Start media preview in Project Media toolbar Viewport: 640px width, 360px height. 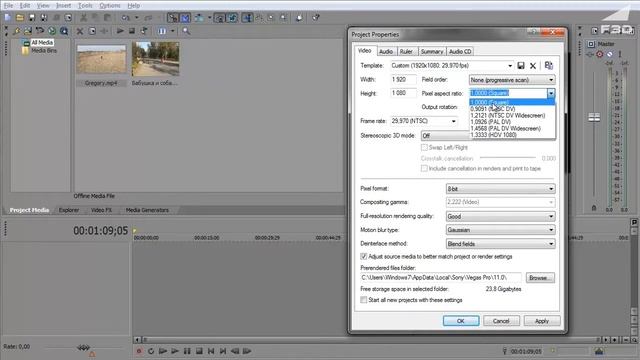120,31
